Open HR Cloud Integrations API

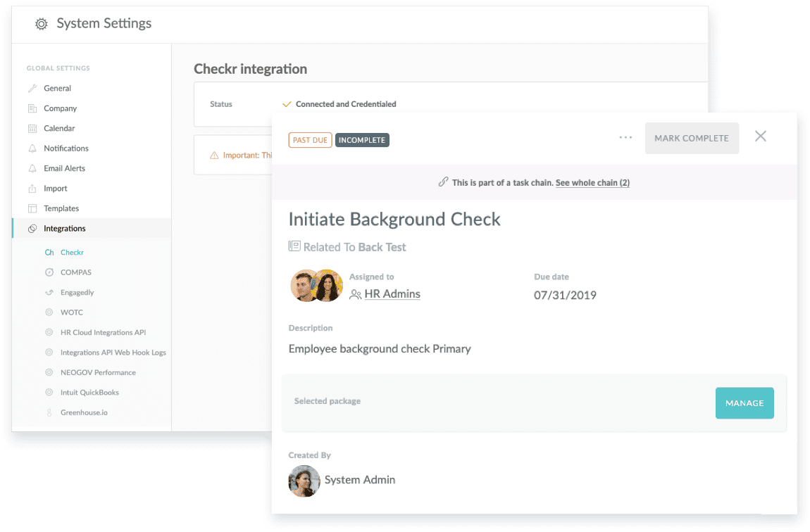pyautogui.click(x=104, y=332)
